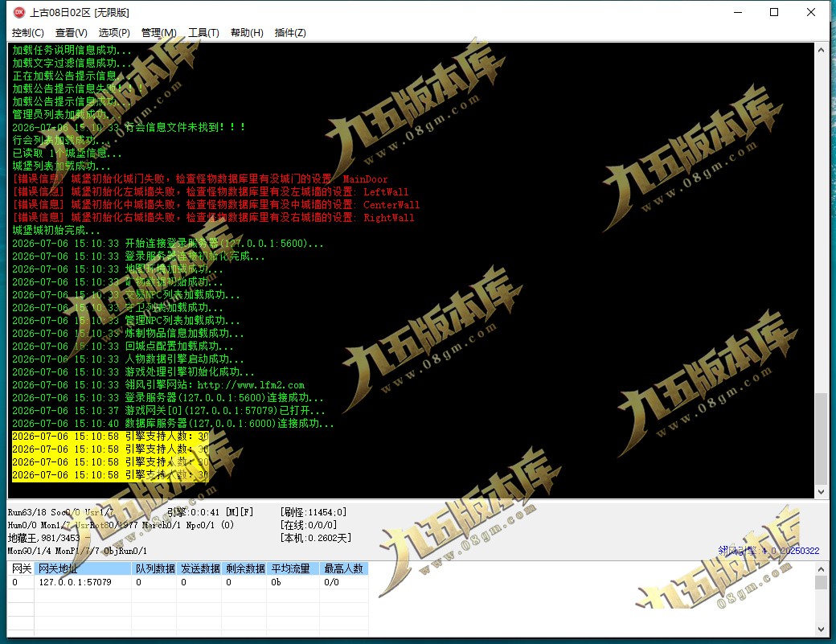Viewport: 836px width, 644px height.
Task: Click the red DX application icon
Action: 19,12
